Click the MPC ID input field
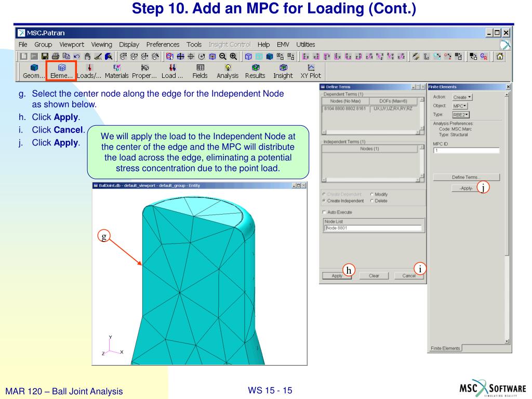 tap(466, 150)
